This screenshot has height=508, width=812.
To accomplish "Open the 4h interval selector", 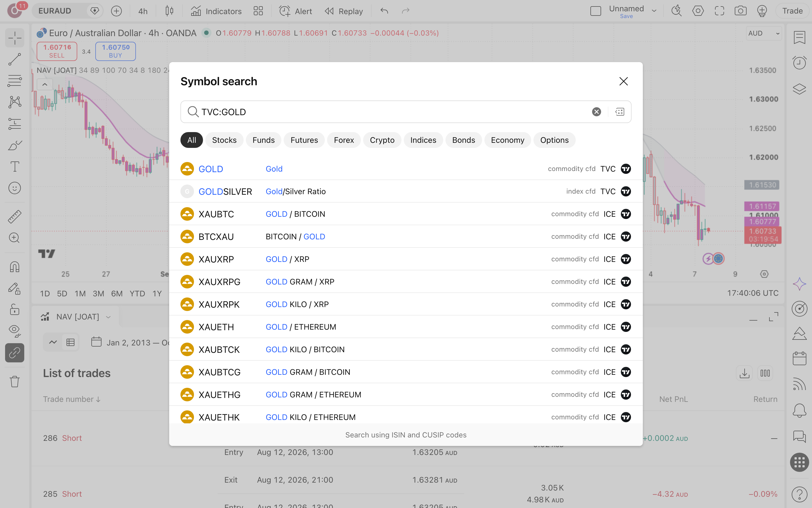I will [143, 11].
